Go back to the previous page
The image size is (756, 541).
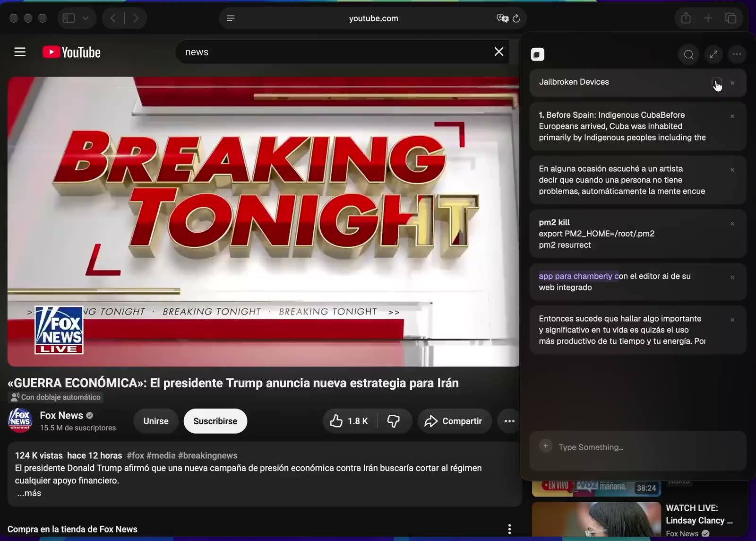click(113, 18)
